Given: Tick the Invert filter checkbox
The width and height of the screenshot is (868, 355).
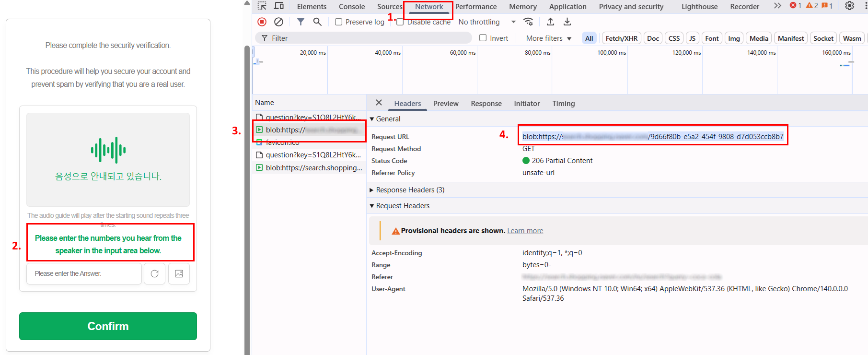Looking at the screenshot, I should (x=483, y=38).
